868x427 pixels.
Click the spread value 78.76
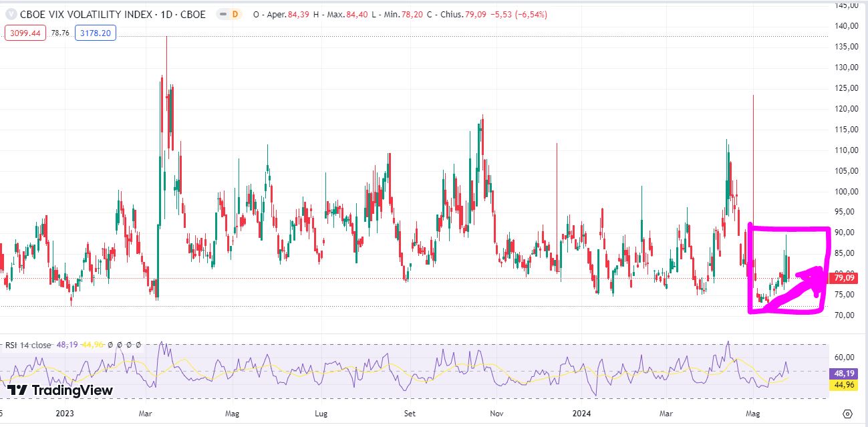(x=61, y=33)
